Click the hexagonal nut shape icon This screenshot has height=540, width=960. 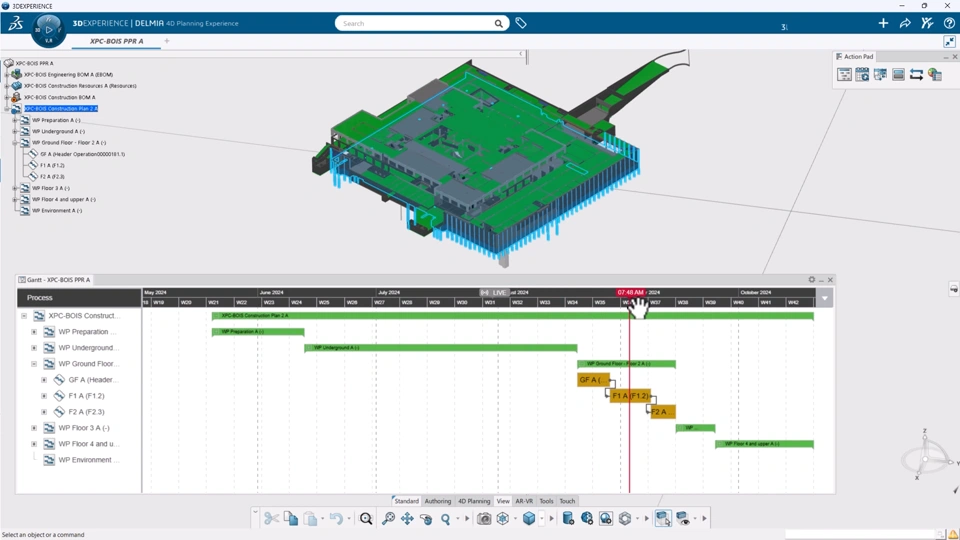point(624,519)
